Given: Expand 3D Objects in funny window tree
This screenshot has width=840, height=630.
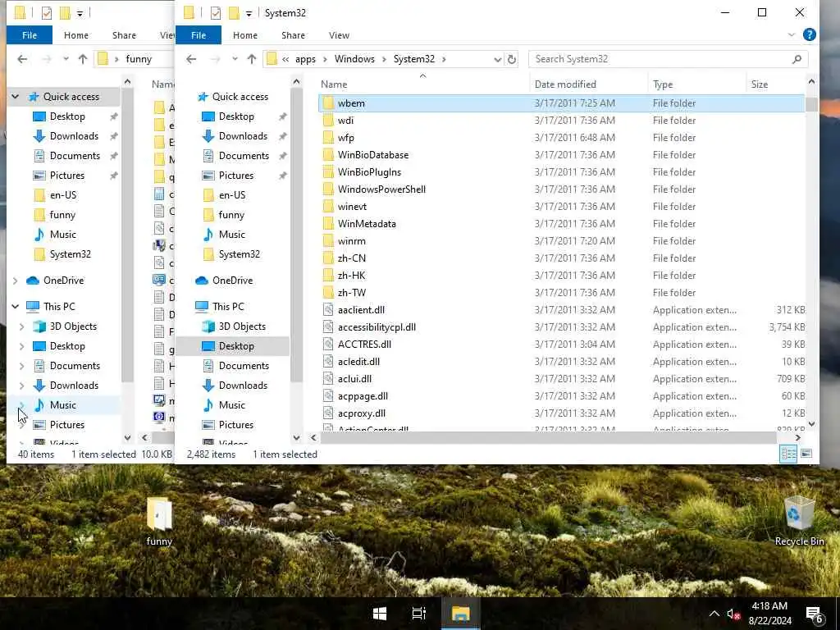Looking at the screenshot, I should (x=21, y=326).
